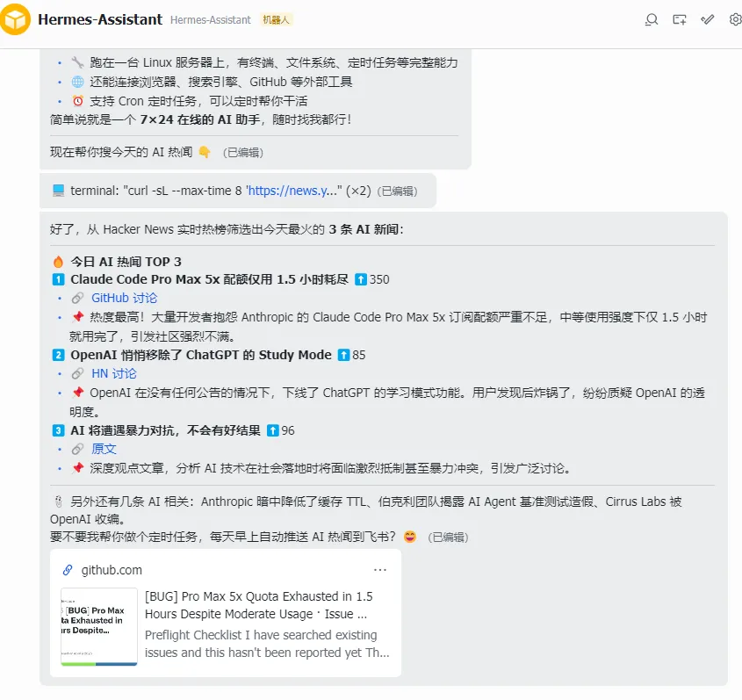Click text 简单说就是一个 7×24 在线的 AI 助手
The image size is (742, 700).
click(155, 119)
